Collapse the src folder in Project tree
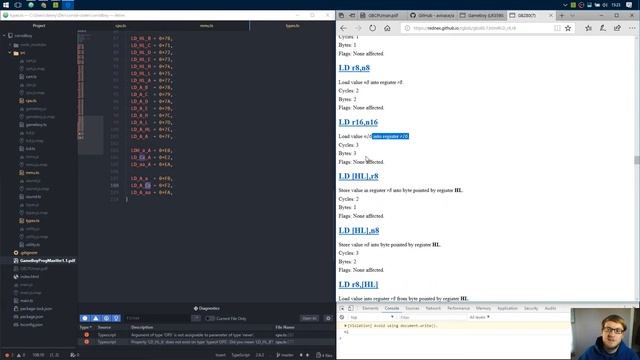 tap(10, 53)
